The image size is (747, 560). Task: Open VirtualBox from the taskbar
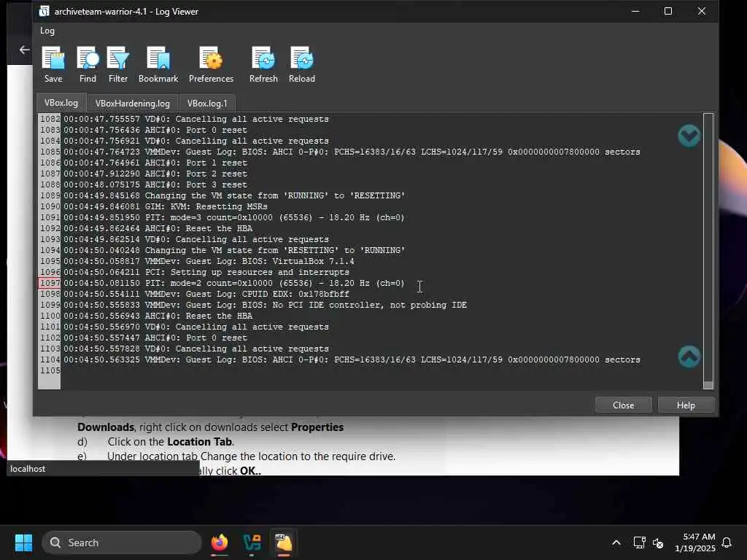click(x=252, y=542)
